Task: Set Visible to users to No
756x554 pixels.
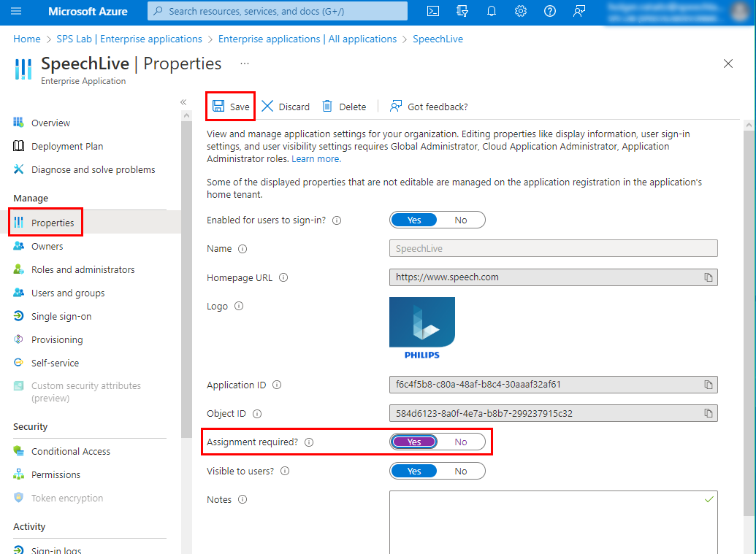Action: pyautogui.click(x=460, y=471)
